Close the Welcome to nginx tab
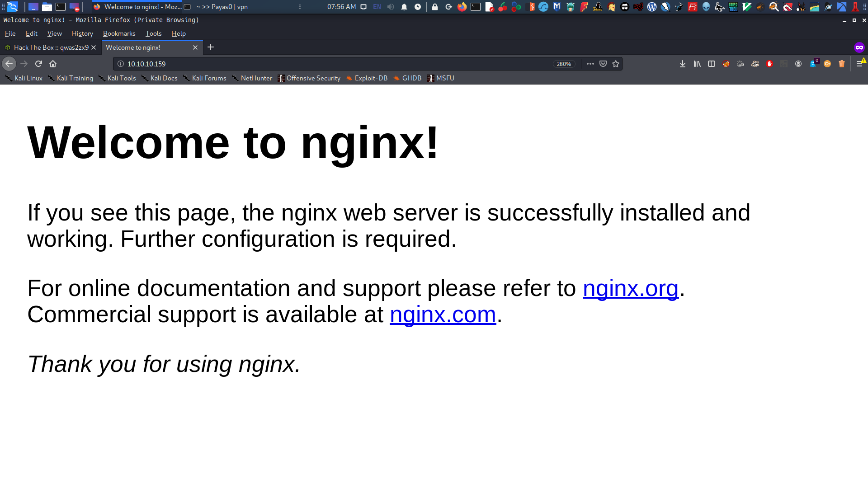The height and width of the screenshot is (488, 868). click(195, 47)
